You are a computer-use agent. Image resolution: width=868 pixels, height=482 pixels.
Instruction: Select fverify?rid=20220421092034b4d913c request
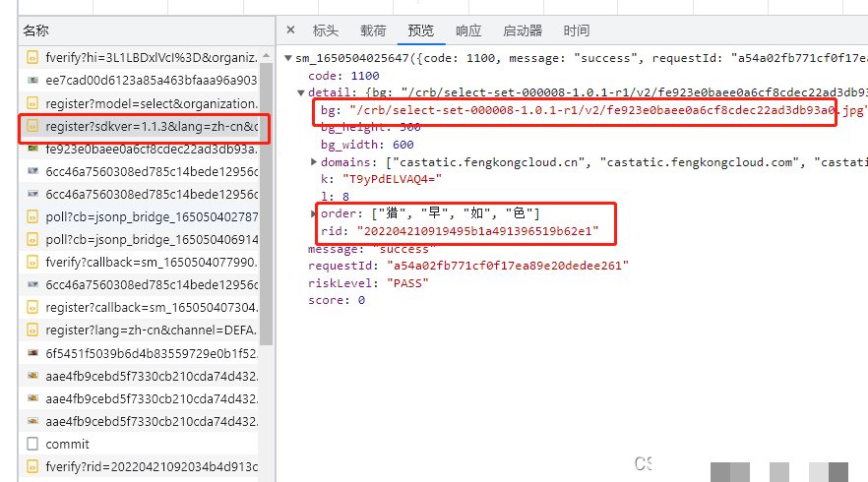pos(139,466)
